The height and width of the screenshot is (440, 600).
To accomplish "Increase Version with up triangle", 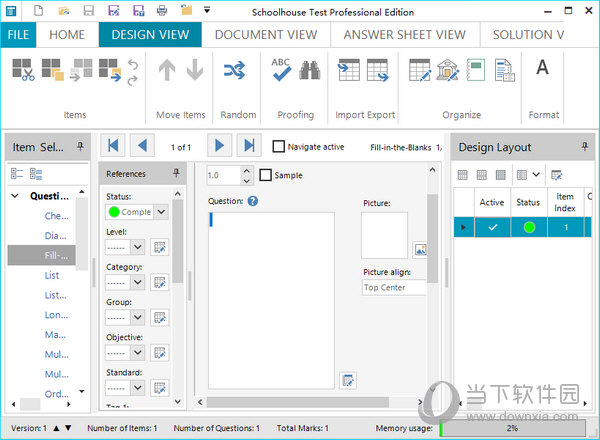I will pyautogui.click(x=56, y=428).
